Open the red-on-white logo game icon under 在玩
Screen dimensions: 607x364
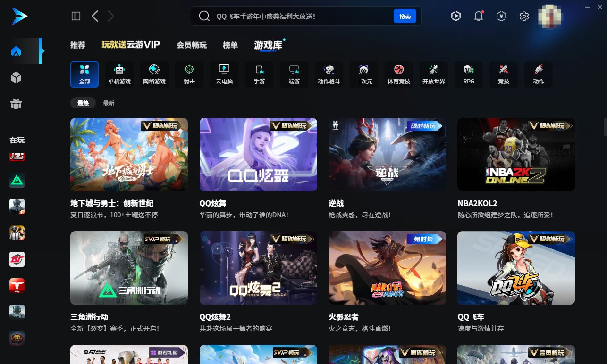coord(17,259)
